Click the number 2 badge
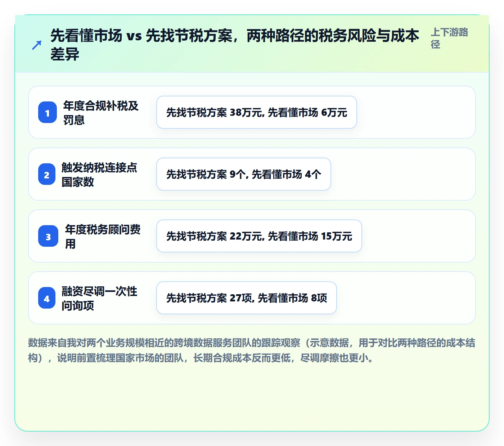This screenshot has width=504, height=446. point(47,174)
